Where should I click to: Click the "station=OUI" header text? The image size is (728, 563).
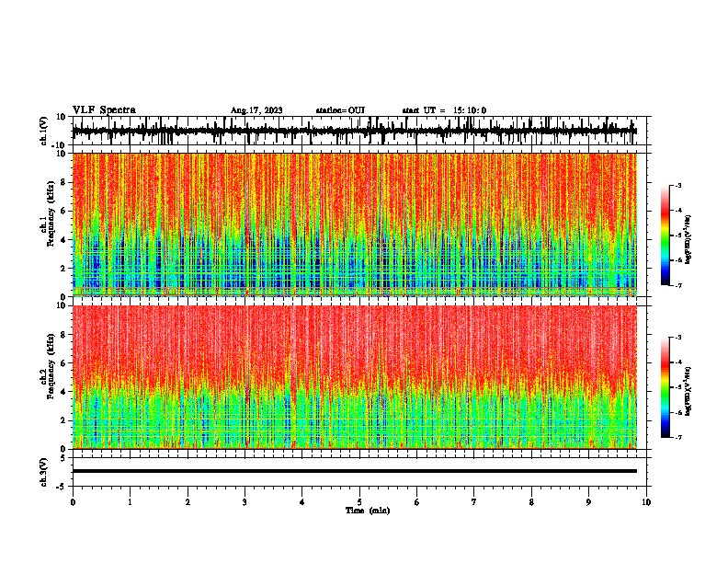[x=340, y=110]
